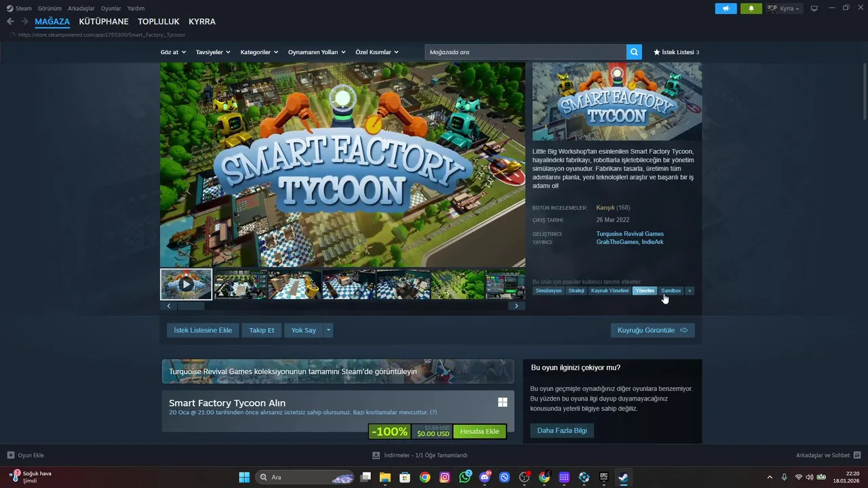Play the trailer video thumbnail
Screen dimensions: 868x488
click(186, 284)
